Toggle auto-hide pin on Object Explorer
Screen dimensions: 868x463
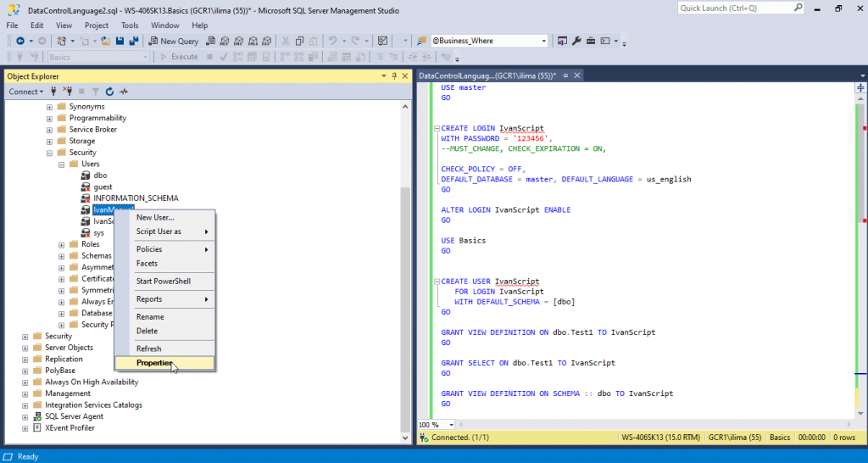click(395, 76)
